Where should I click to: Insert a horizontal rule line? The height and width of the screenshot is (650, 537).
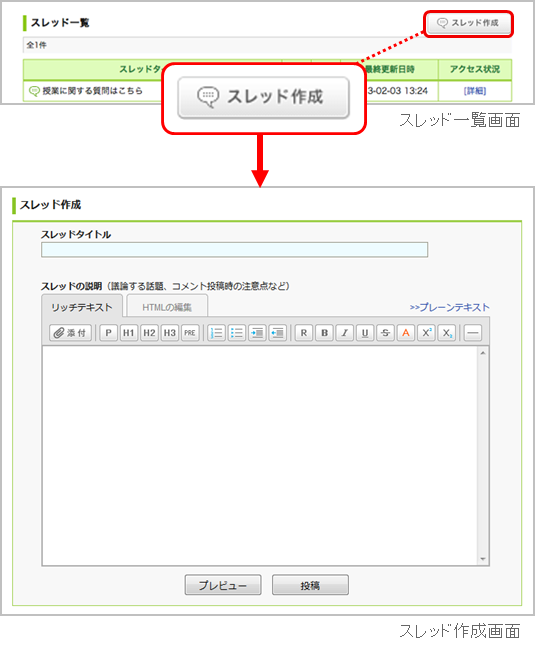(x=473, y=333)
